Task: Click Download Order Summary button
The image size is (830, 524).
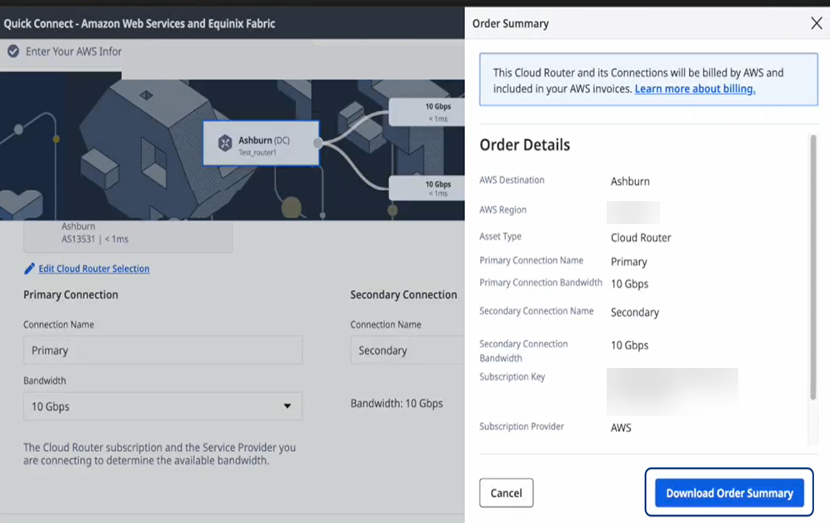Action: (x=729, y=493)
